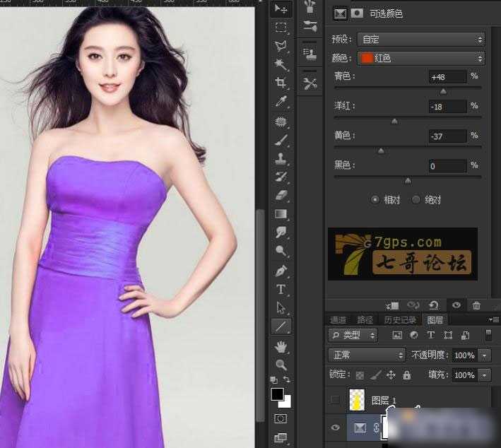Click the mask icon in Properties panel
This screenshot has height=448, width=501.
point(357,13)
